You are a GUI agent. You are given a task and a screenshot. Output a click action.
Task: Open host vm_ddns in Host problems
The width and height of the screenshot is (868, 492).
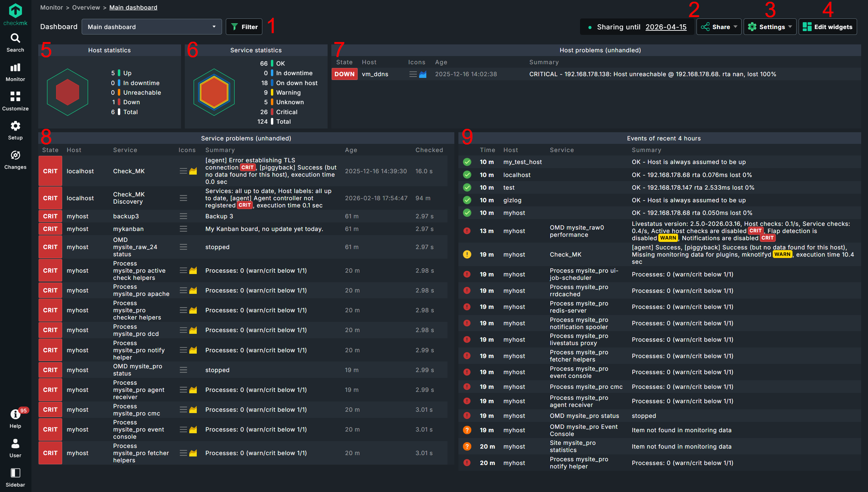click(375, 74)
